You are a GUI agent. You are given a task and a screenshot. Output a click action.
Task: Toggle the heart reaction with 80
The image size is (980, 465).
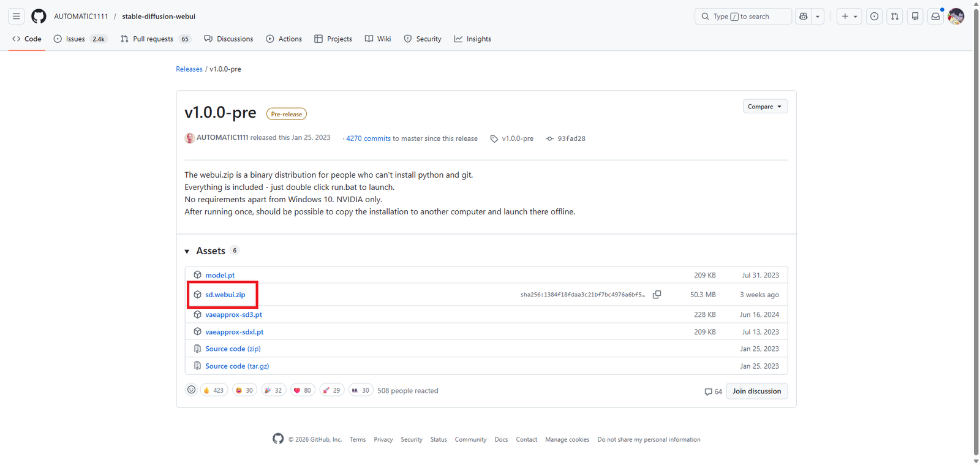click(x=303, y=390)
